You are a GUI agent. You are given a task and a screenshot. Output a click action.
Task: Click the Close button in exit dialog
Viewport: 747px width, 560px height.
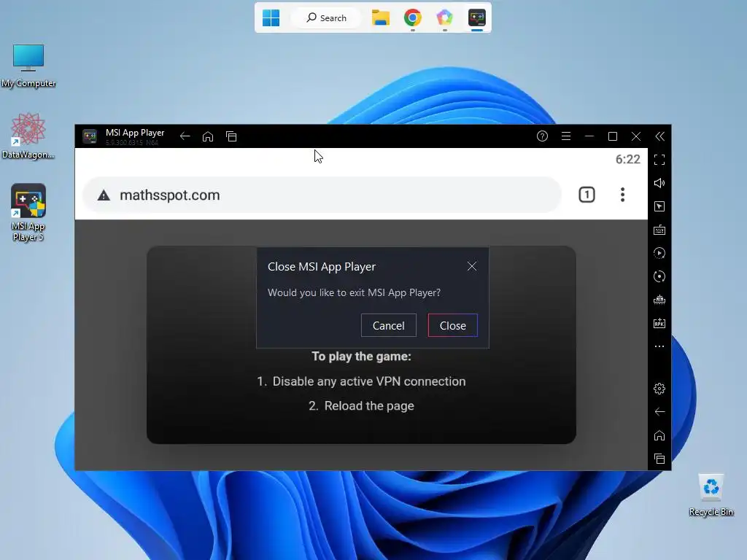(x=452, y=325)
